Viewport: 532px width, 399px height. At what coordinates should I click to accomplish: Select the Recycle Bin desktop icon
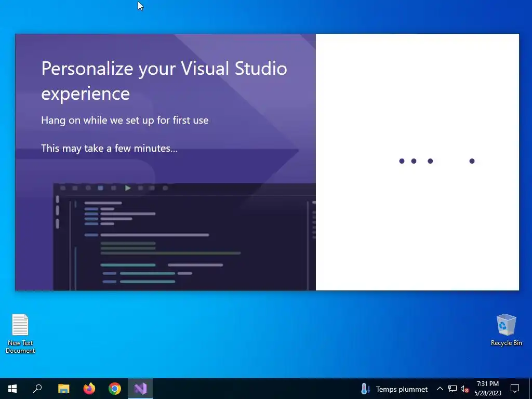(x=506, y=330)
